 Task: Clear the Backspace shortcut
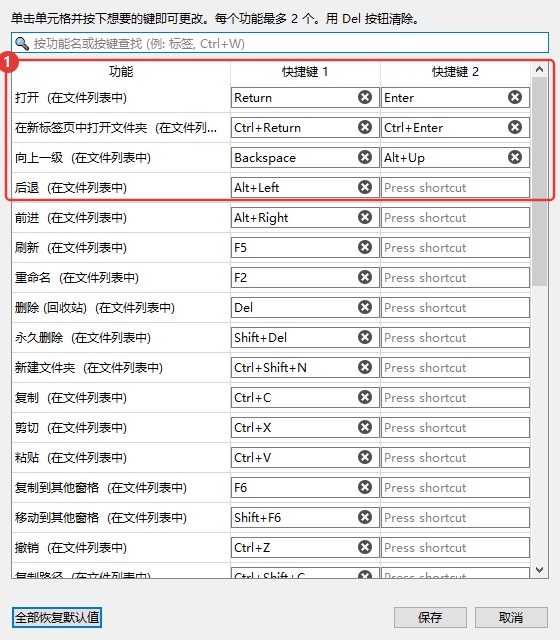(365, 157)
